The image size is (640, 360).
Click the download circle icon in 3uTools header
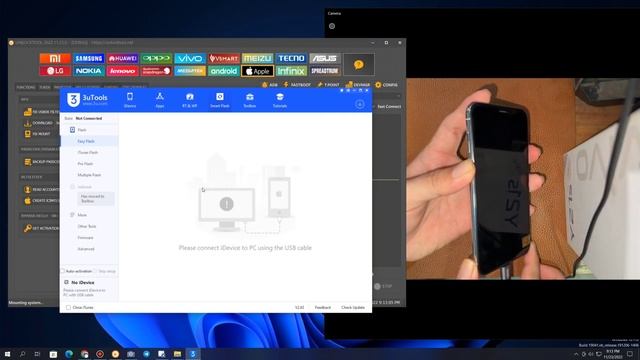[360, 104]
